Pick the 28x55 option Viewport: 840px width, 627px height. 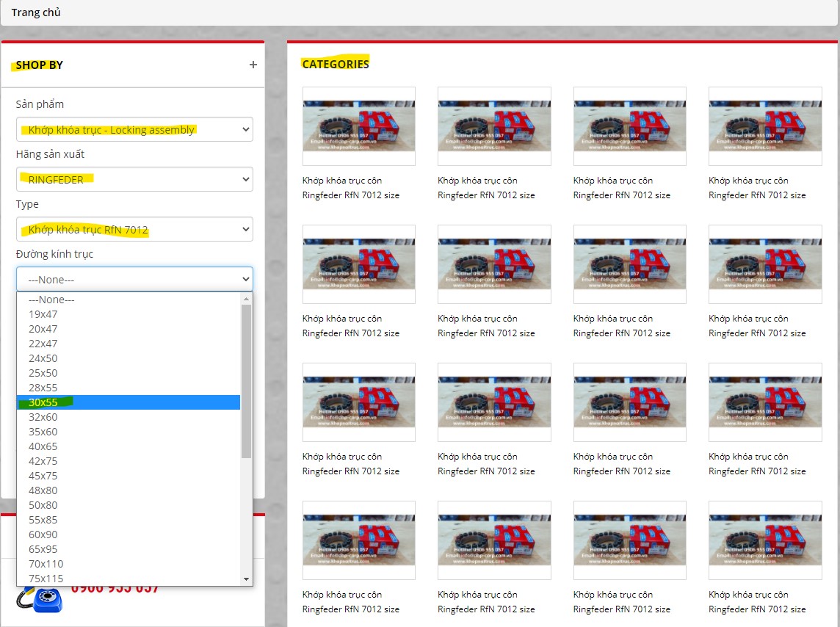(128, 388)
